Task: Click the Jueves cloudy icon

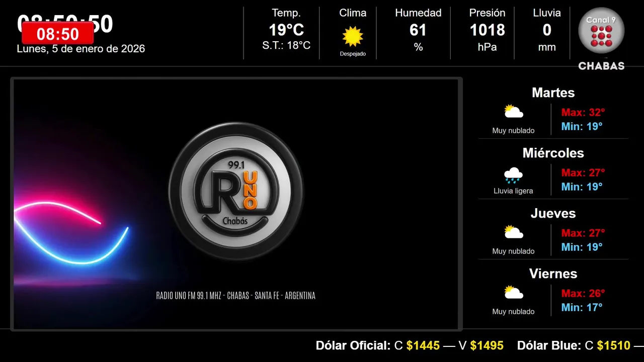Action: coord(514,232)
